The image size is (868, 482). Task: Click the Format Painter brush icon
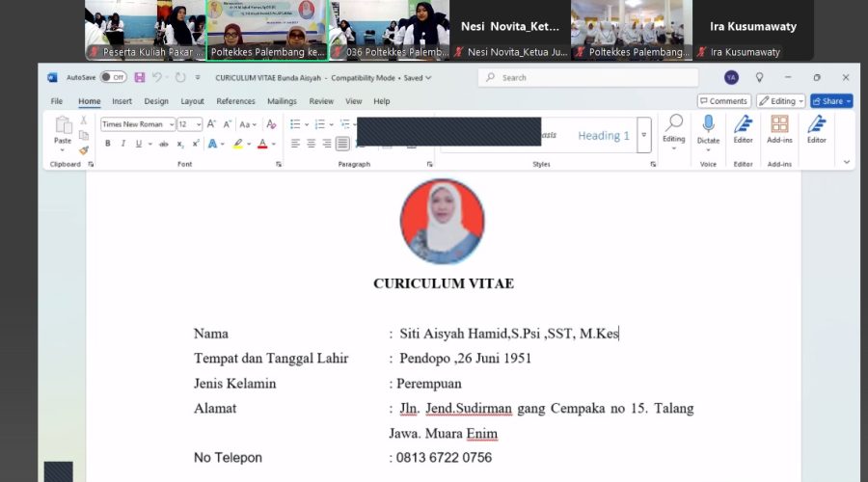pyautogui.click(x=83, y=150)
